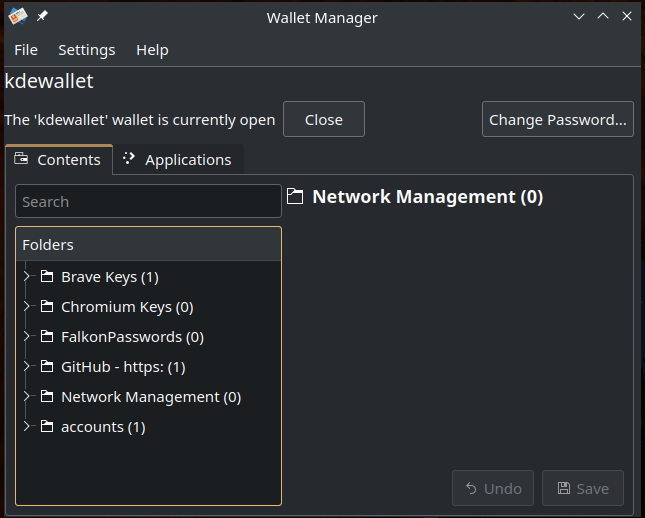Expand the Chromium Keys tree node
Screen dimensions: 645x518
27,307
